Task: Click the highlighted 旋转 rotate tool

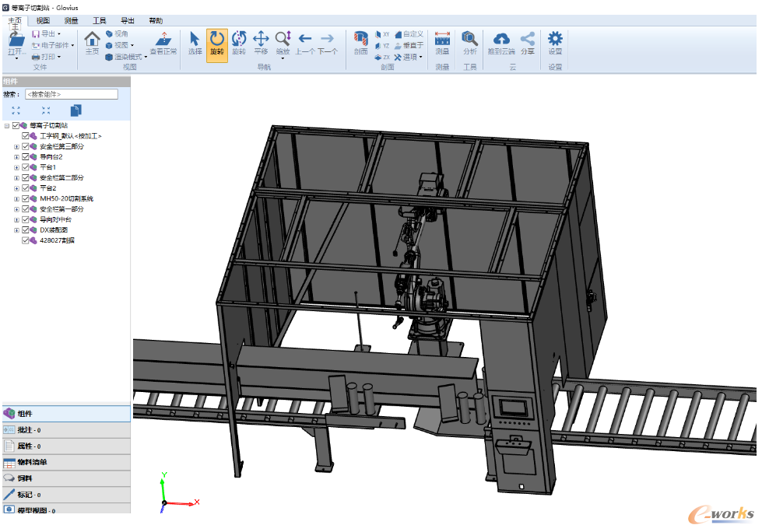Action: [216, 46]
